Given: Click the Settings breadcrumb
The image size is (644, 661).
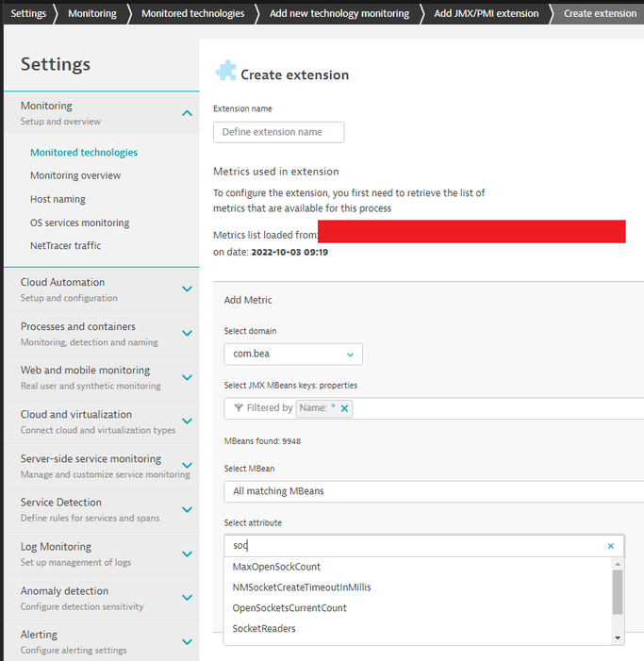Looking at the screenshot, I should tap(28, 13).
